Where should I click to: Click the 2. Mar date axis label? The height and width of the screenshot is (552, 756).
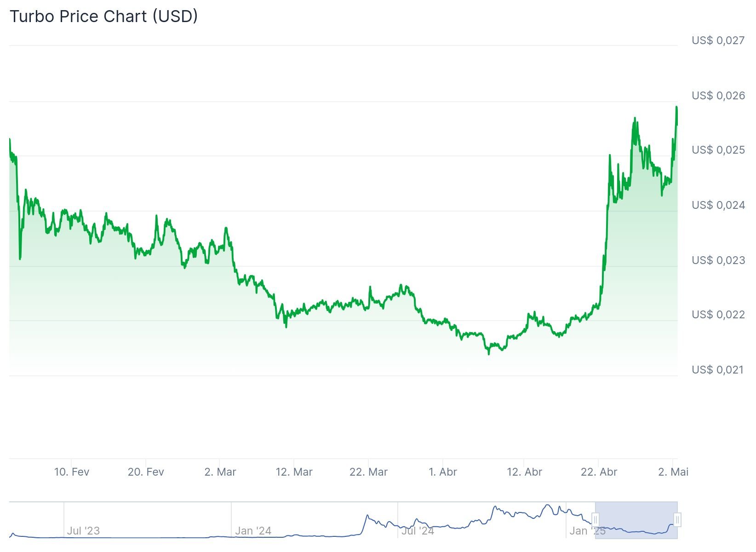pyautogui.click(x=220, y=472)
